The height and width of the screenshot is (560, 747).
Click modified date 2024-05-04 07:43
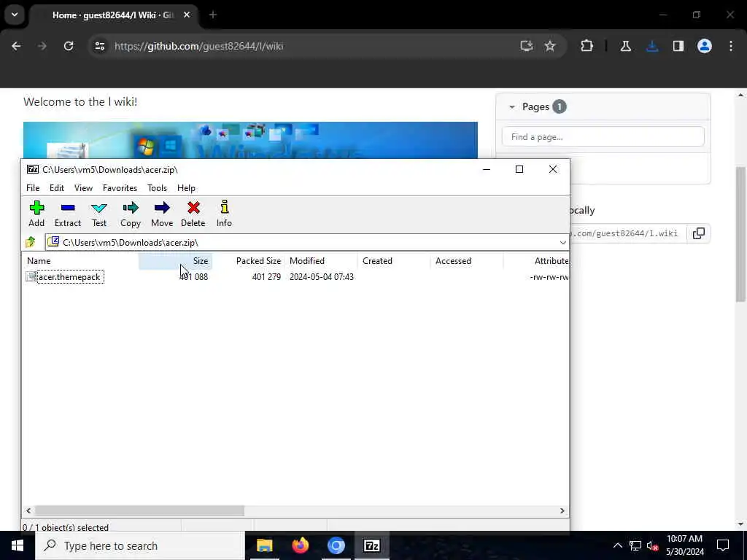[322, 277]
